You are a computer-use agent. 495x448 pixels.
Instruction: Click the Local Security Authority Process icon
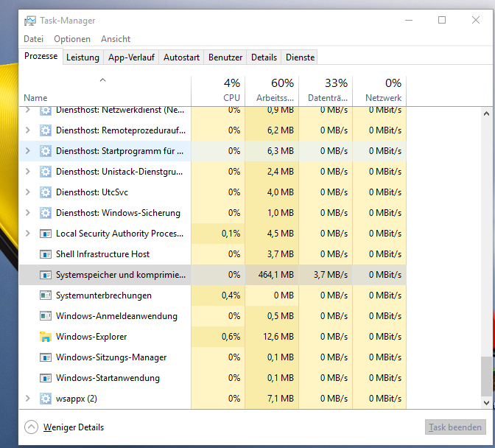point(46,234)
